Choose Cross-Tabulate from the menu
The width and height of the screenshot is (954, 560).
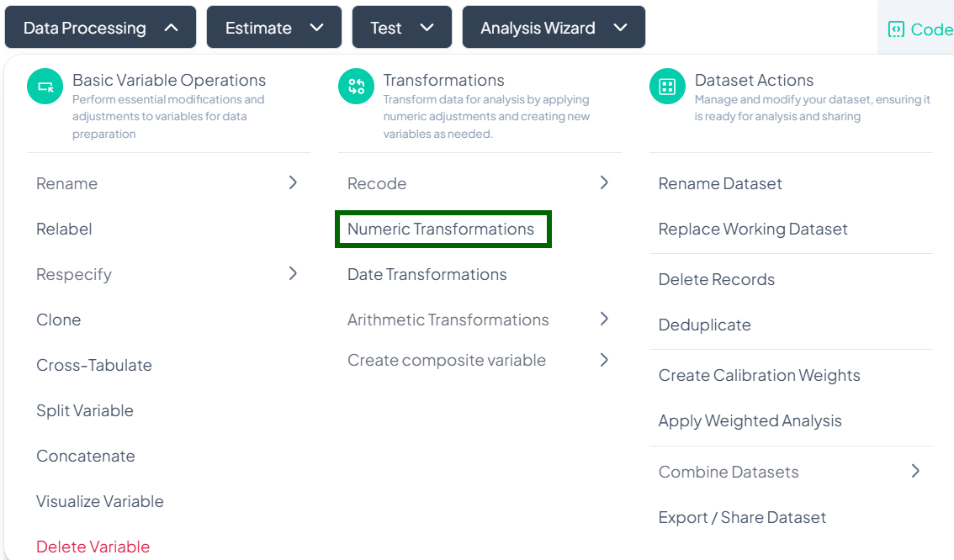[x=94, y=365]
